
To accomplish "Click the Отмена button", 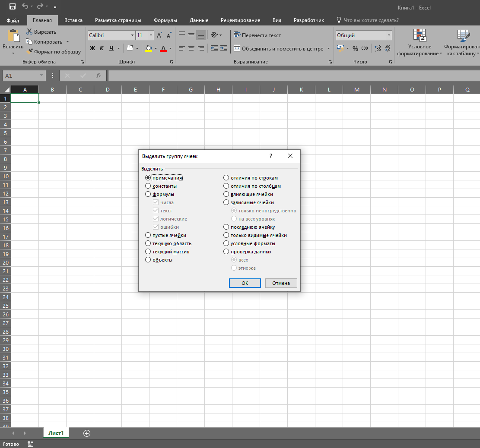I will coord(281,283).
